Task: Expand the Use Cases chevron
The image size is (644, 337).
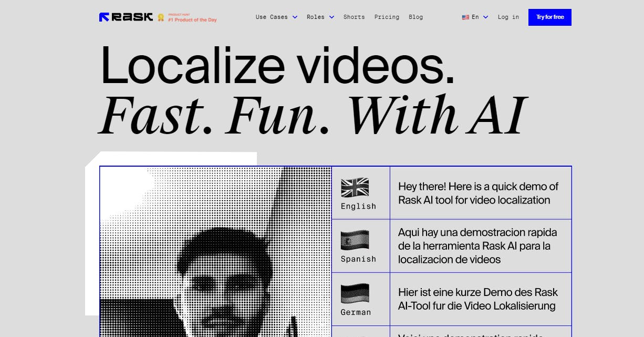Action: 295,17
